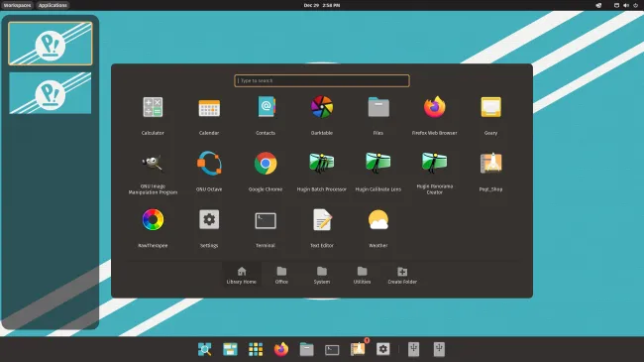This screenshot has width=644, height=362.
Task: Click the launcher search icon in dock
Action: [204, 349]
